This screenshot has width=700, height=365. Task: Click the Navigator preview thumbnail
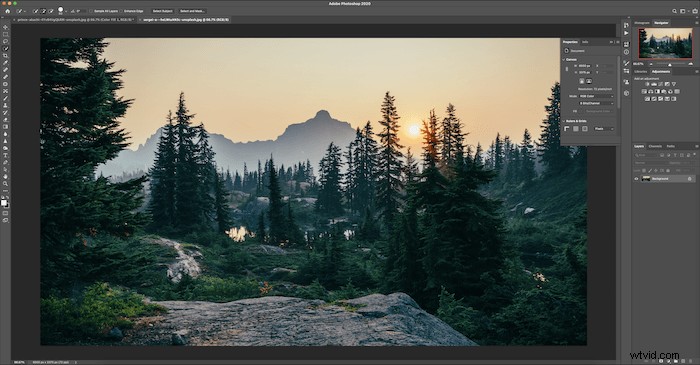[x=665, y=43]
